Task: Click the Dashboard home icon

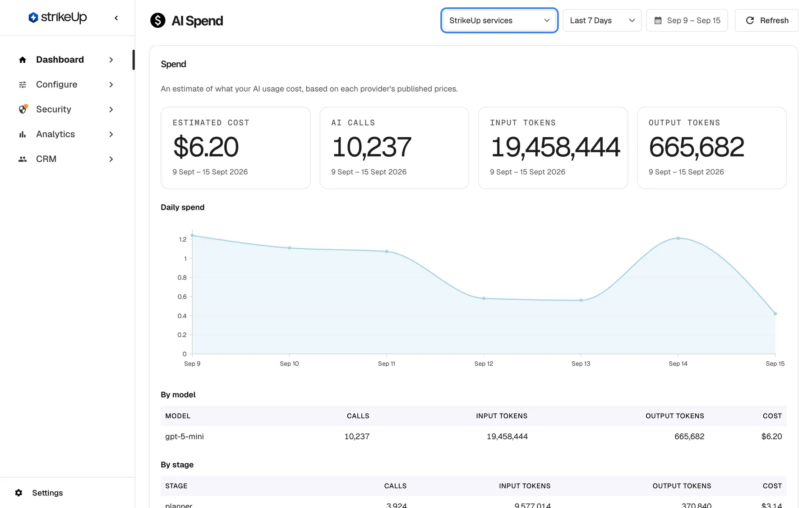Action: point(23,60)
